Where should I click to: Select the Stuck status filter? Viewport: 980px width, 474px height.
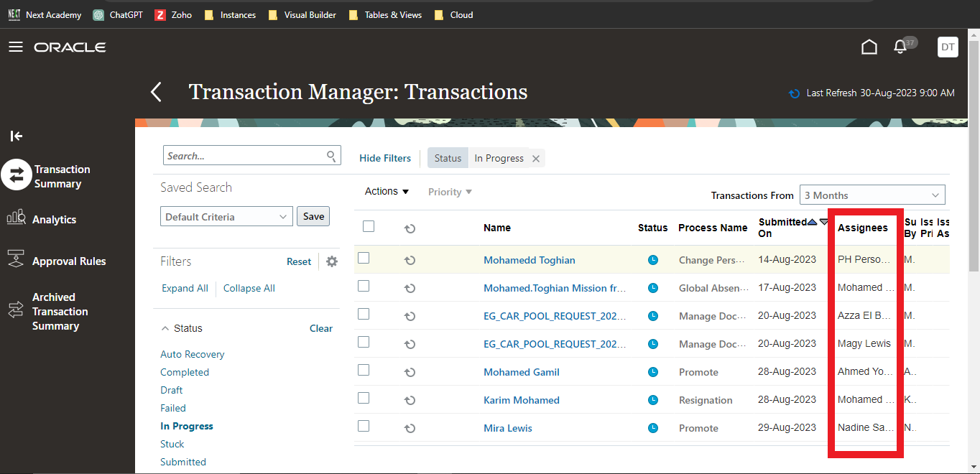[x=172, y=444]
